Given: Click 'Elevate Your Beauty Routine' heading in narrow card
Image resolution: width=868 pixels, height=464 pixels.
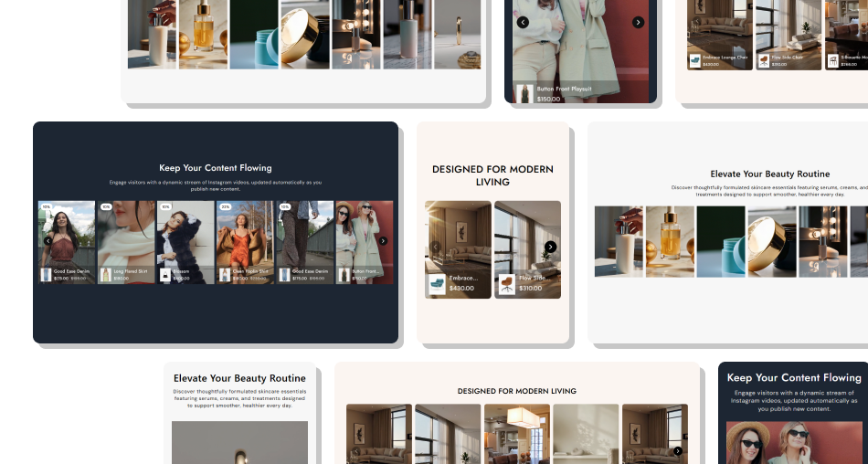Looking at the screenshot, I should point(239,378).
